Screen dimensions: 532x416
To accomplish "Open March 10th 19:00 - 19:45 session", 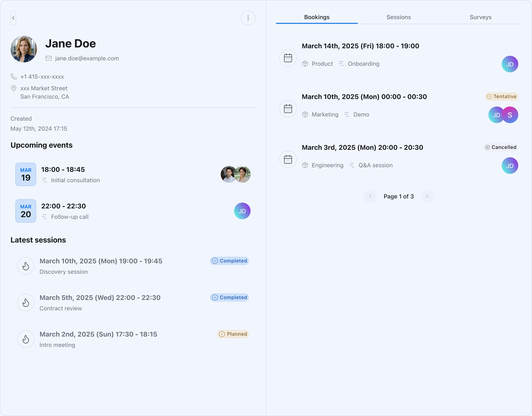I will click(x=101, y=261).
